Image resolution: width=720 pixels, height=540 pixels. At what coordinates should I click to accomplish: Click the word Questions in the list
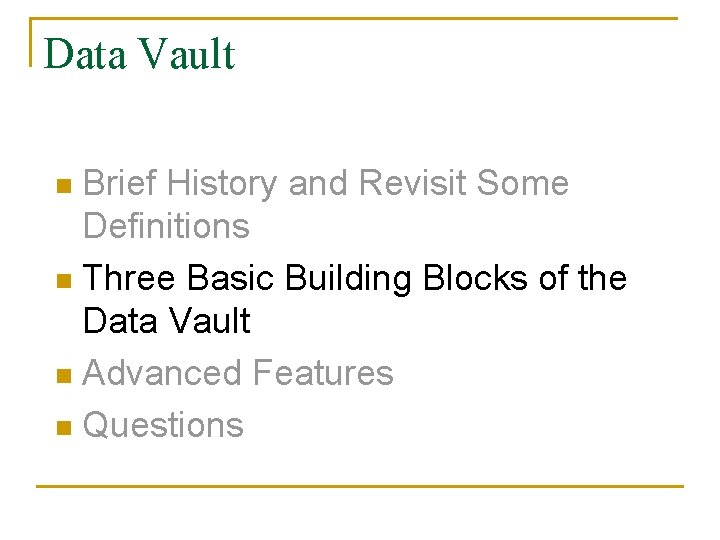[163, 425]
